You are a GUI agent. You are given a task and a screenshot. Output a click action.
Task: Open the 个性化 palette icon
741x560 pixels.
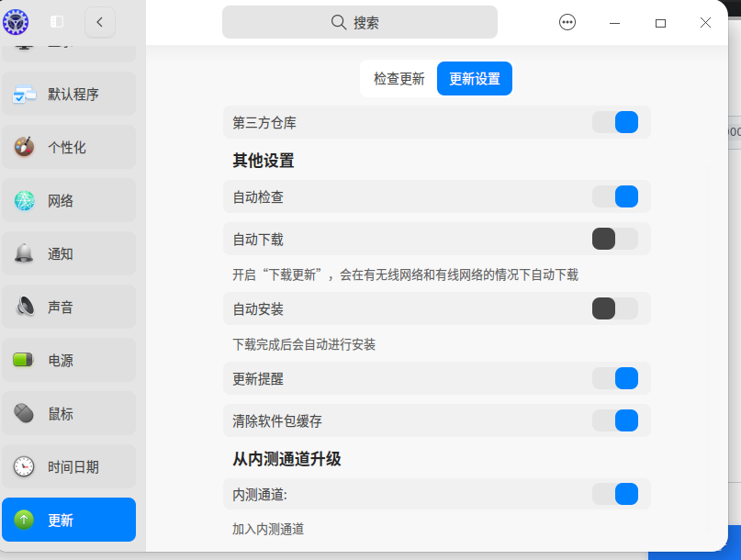click(x=24, y=147)
